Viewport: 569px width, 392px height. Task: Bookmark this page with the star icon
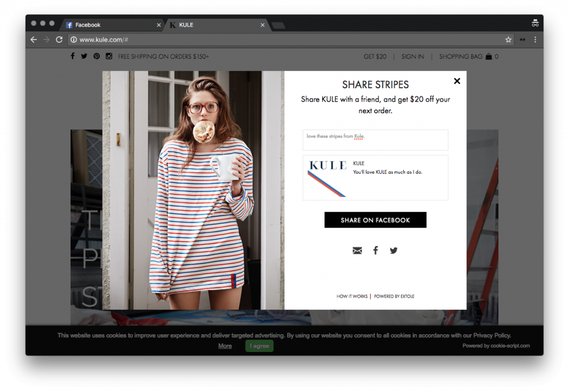[508, 39]
